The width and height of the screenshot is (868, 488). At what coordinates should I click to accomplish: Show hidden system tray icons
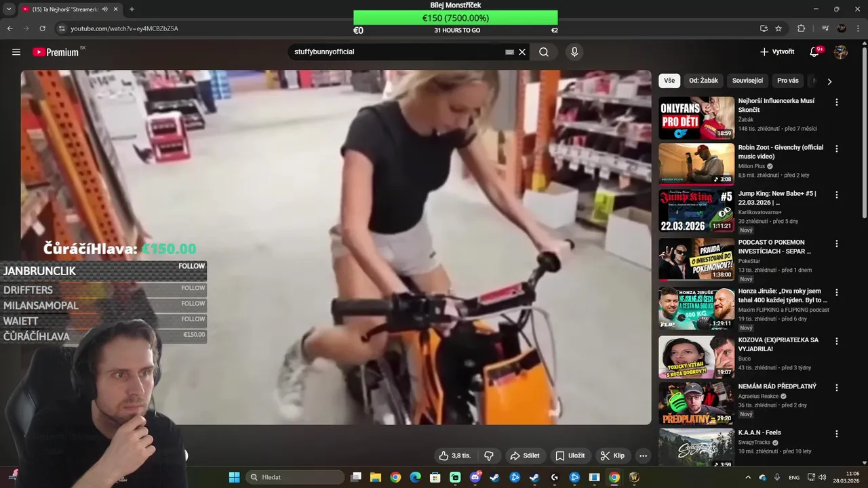748,477
